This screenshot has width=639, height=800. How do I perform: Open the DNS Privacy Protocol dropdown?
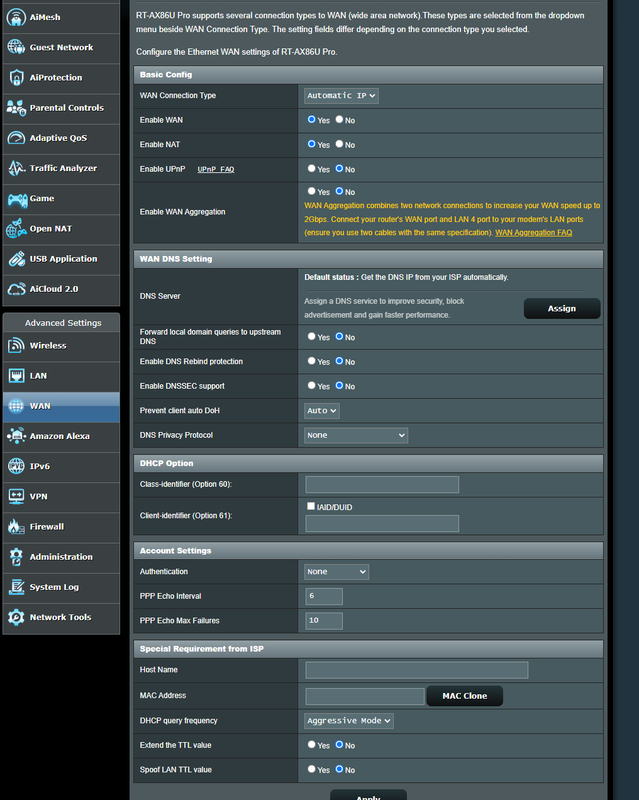(356, 435)
